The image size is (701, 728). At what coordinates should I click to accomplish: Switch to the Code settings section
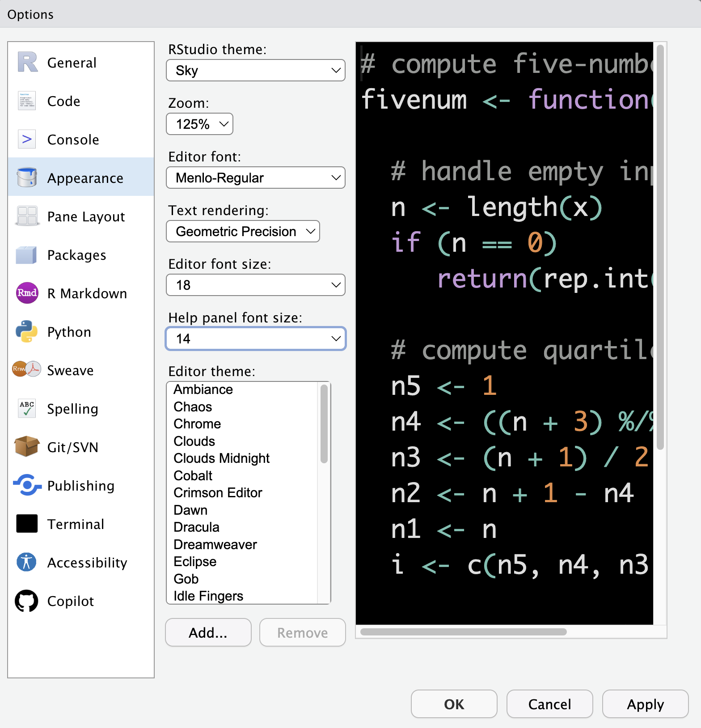click(81, 101)
